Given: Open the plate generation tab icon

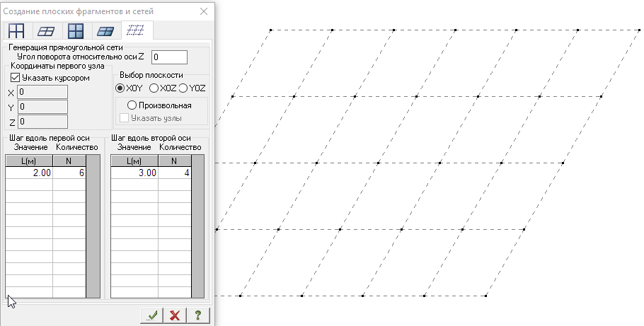Looking at the screenshot, I should 105,31.
